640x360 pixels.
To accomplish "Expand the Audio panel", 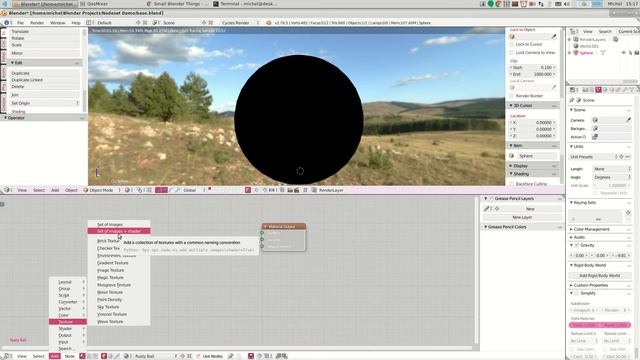I will pos(599,237).
